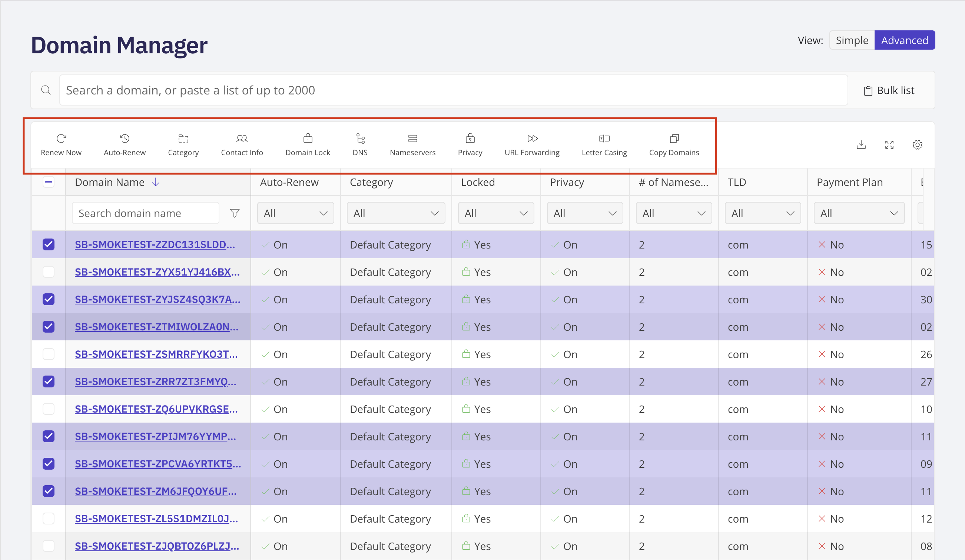Uncheck the SB-SMOKETEST-ZRR7ZT3FMYQ row checkbox
965x560 pixels.
pyautogui.click(x=49, y=381)
